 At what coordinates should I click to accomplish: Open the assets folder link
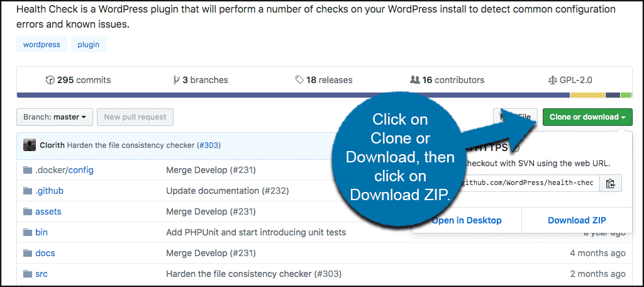(48, 211)
